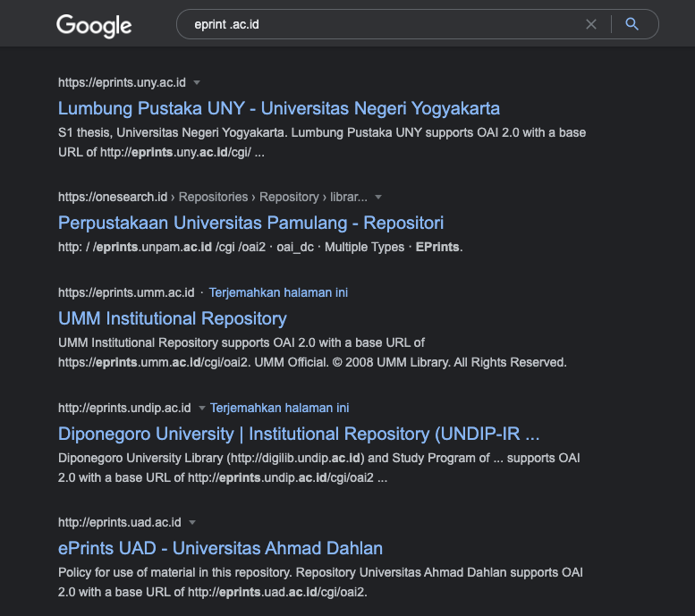Translate the UMM result page
Image resolution: width=695 pixels, height=616 pixels.
(x=278, y=292)
